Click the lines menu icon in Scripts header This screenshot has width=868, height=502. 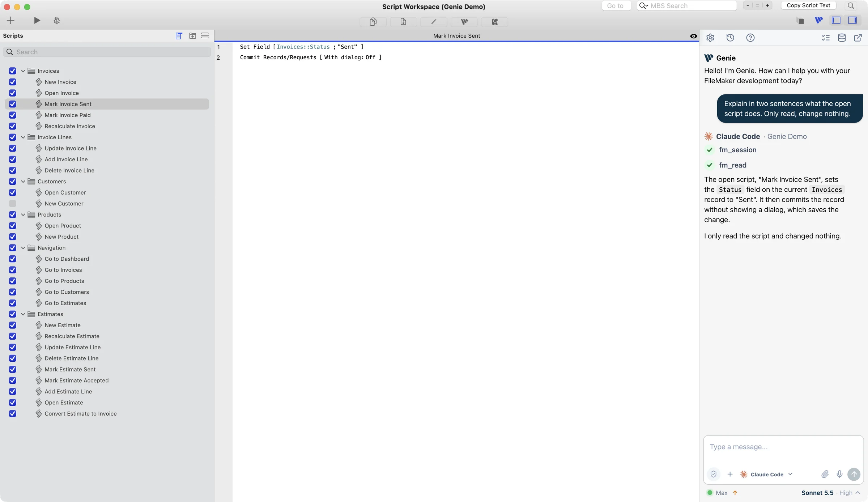click(205, 35)
